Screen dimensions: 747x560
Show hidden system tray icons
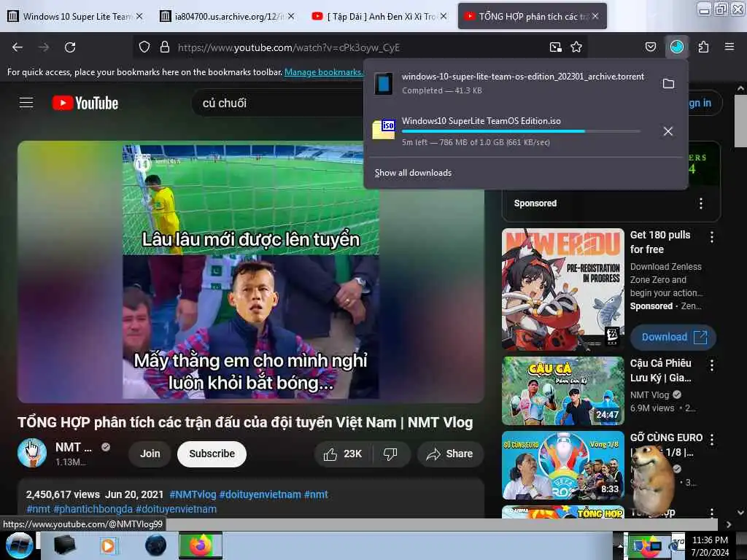pos(620,546)
